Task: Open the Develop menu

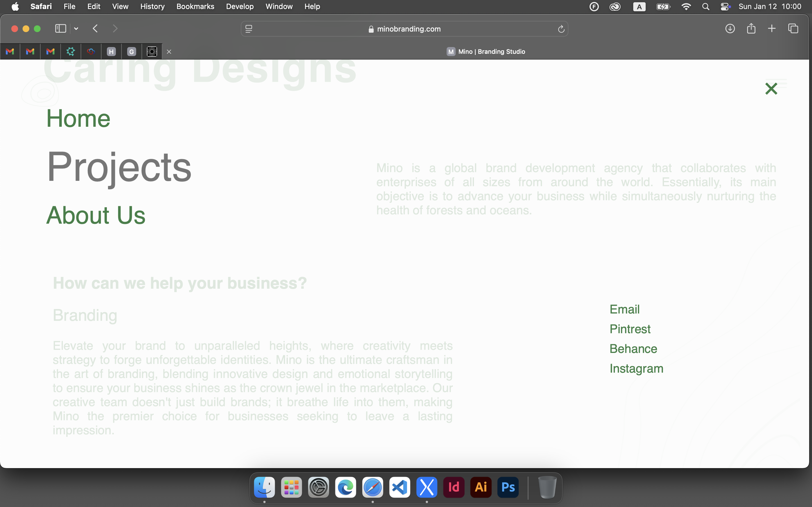Action: pos(240,6)
